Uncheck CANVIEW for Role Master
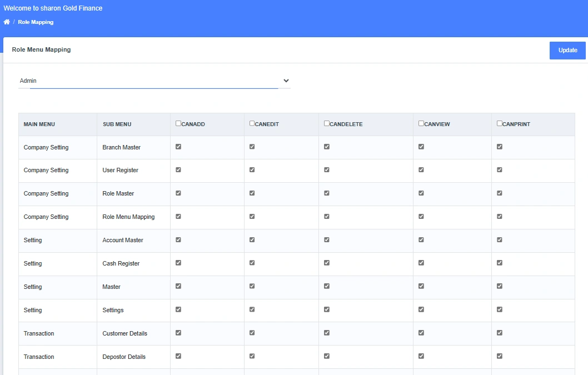 pyautogui.click(x=421, y=193)
